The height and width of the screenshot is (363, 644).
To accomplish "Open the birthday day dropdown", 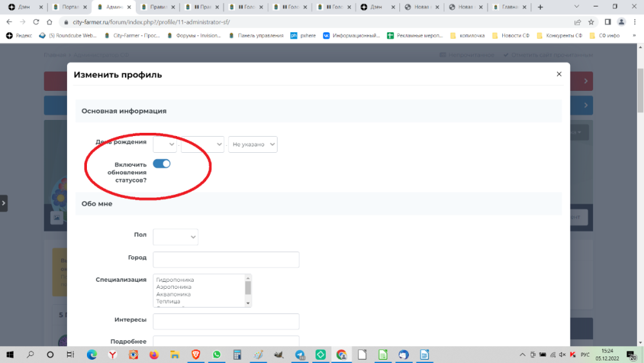I will (x=165, y=144).
